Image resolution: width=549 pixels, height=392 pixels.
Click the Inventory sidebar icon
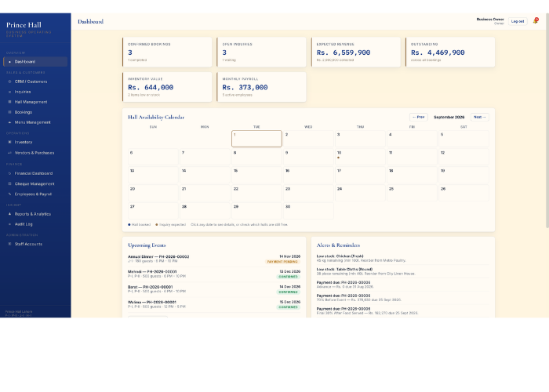[9, 142]
